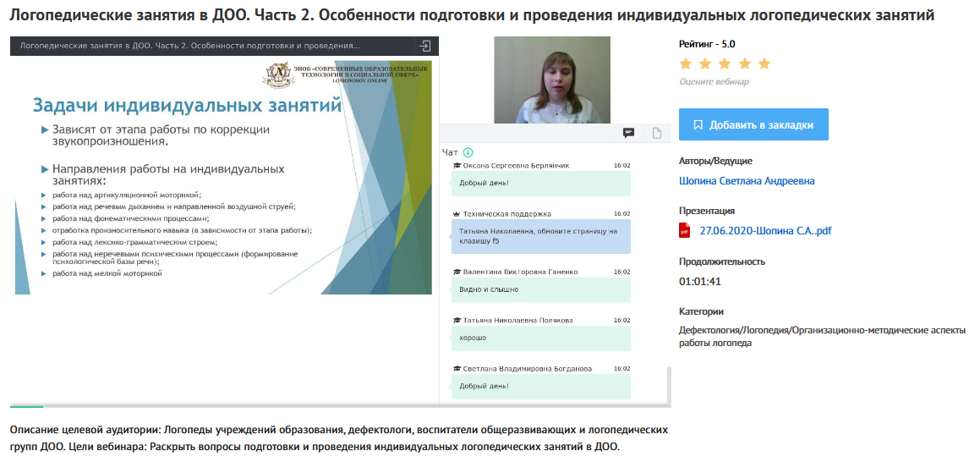Viewport: 980px width, 462px height.
Task: Open the chat tab speech-bubble icon
Action: click(x=628, y=133)
